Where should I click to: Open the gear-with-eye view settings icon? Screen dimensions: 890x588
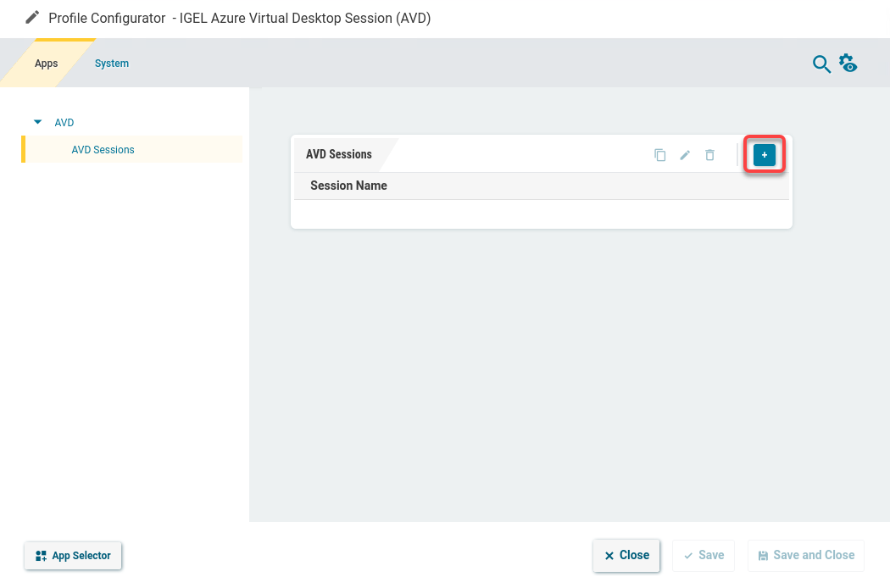tap(848, 64)
